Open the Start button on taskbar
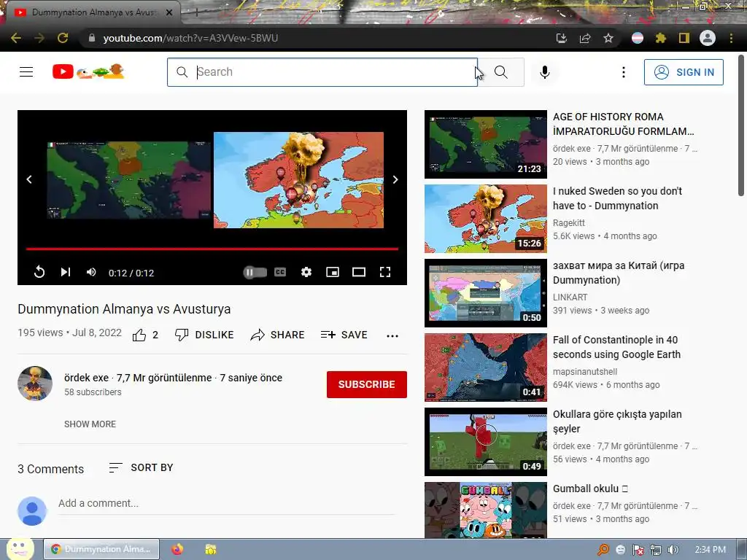747x560 pixels. coord(20,548)
